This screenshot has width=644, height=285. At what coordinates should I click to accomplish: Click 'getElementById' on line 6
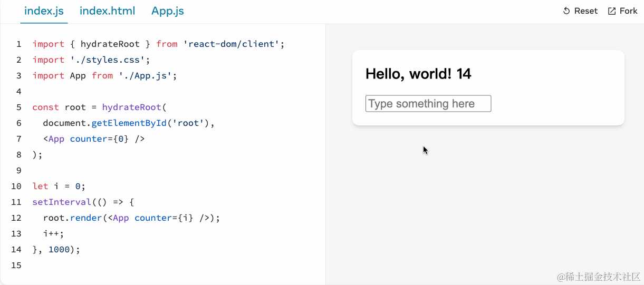point(129,123)
